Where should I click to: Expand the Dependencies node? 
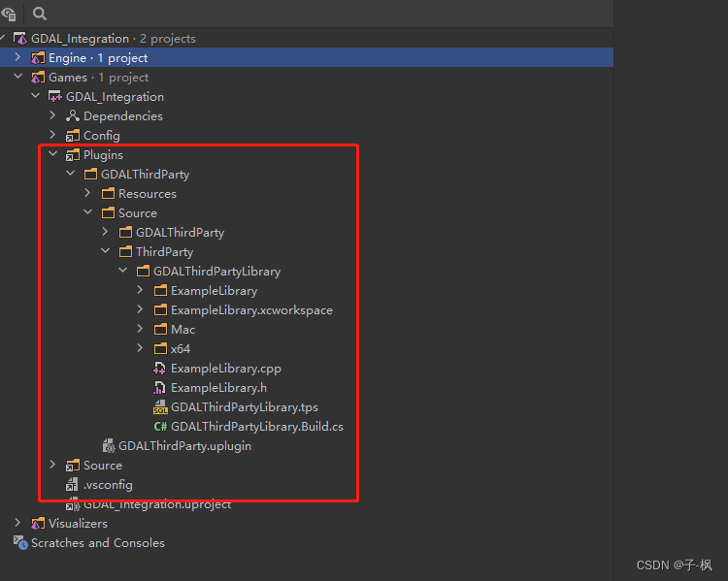click(52, 115)
